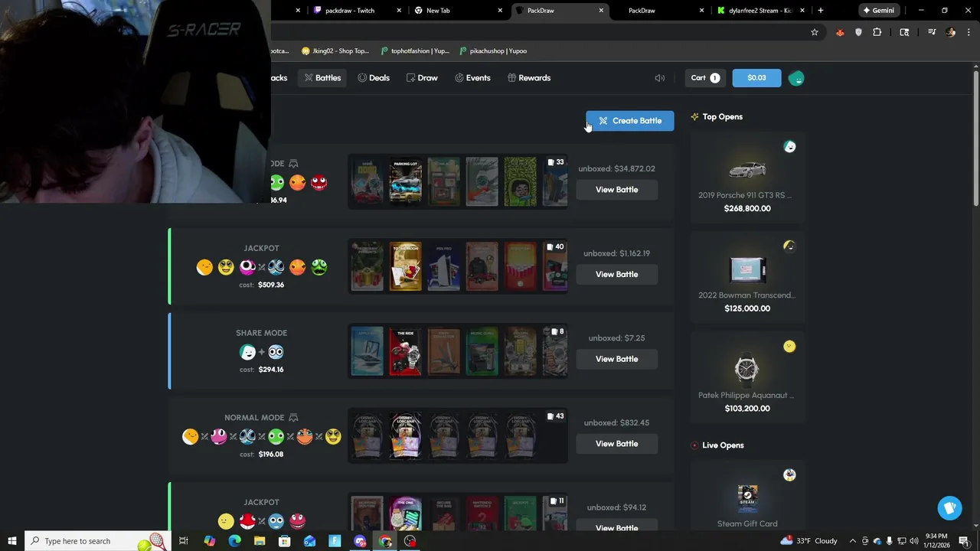Image resolution: width=980 pixels, height=551 pixels.
Task: Click the first avatar in the share mode battle
Action: coord(247,352)
